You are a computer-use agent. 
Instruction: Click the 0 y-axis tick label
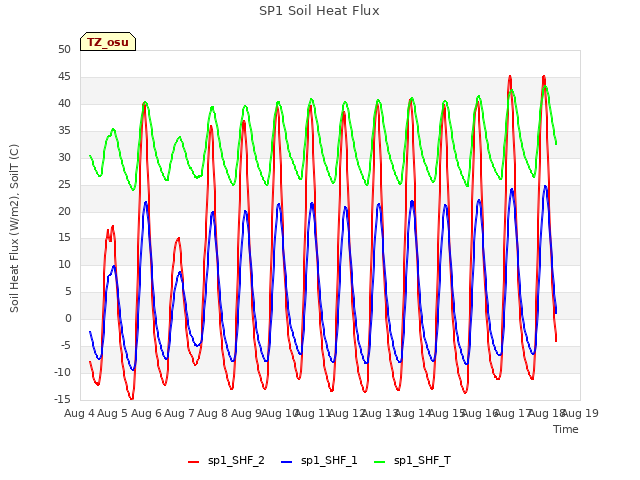click(x=68, y=319)
